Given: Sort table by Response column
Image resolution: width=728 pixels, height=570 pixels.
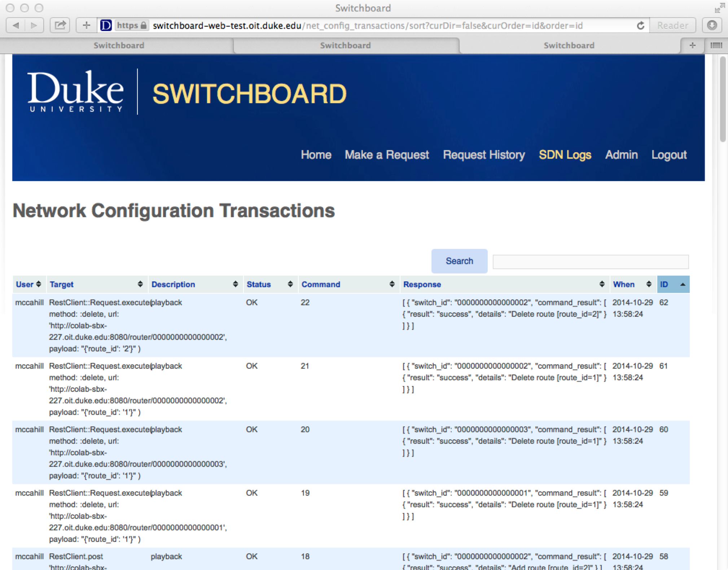Looking at the screenshot, I should 504,284.
